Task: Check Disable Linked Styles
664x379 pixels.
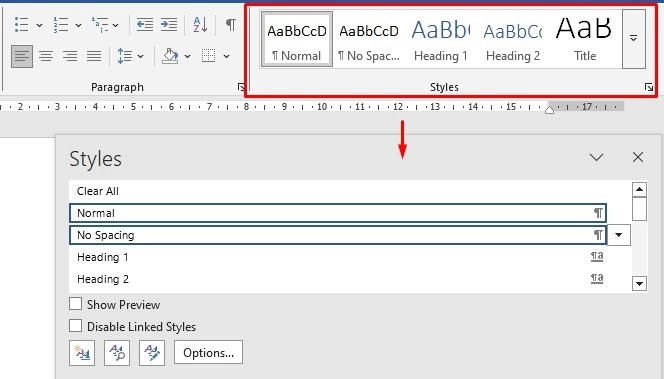Action: click(75, 326)
